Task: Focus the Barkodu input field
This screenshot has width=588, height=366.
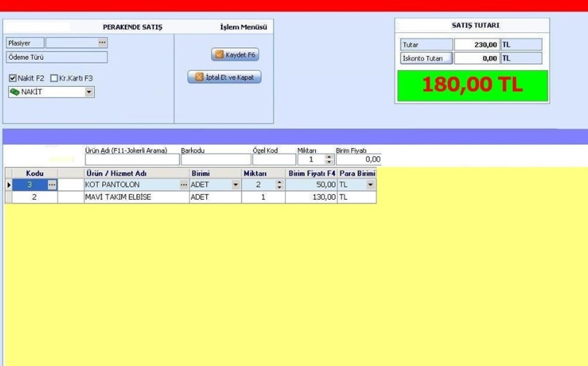Action: (215, 159)
